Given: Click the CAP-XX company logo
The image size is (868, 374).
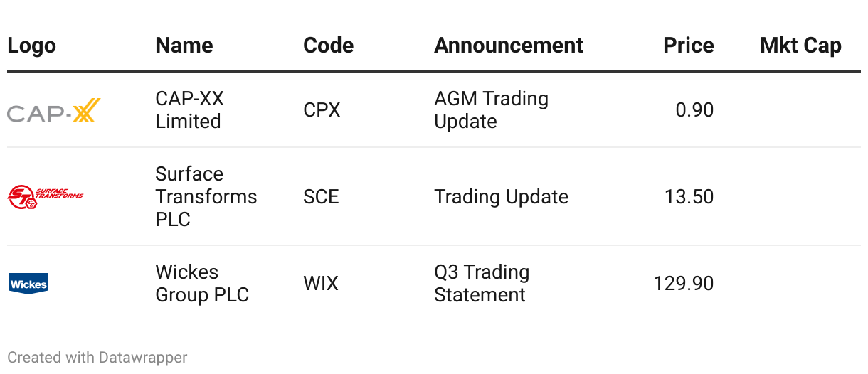Looking at the screenshot, I should [x=54, y=110].
